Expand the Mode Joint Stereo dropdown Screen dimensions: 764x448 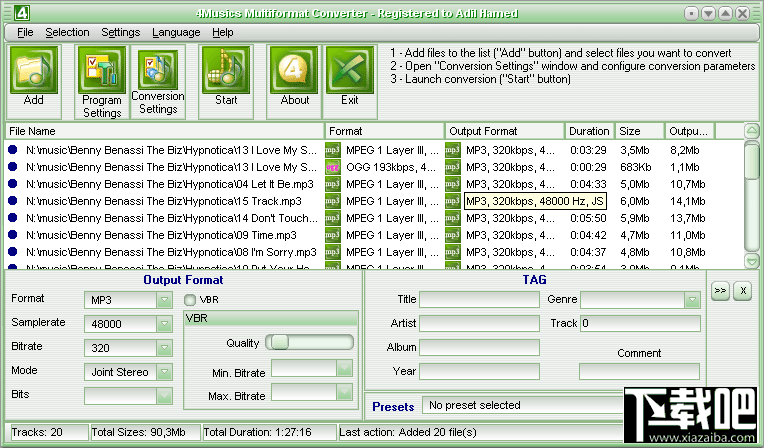point(165,372)
